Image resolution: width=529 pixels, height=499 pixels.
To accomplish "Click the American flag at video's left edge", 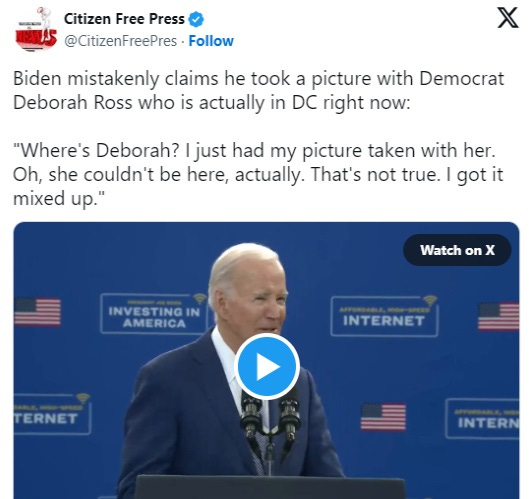I will click(x=37, y=312).
